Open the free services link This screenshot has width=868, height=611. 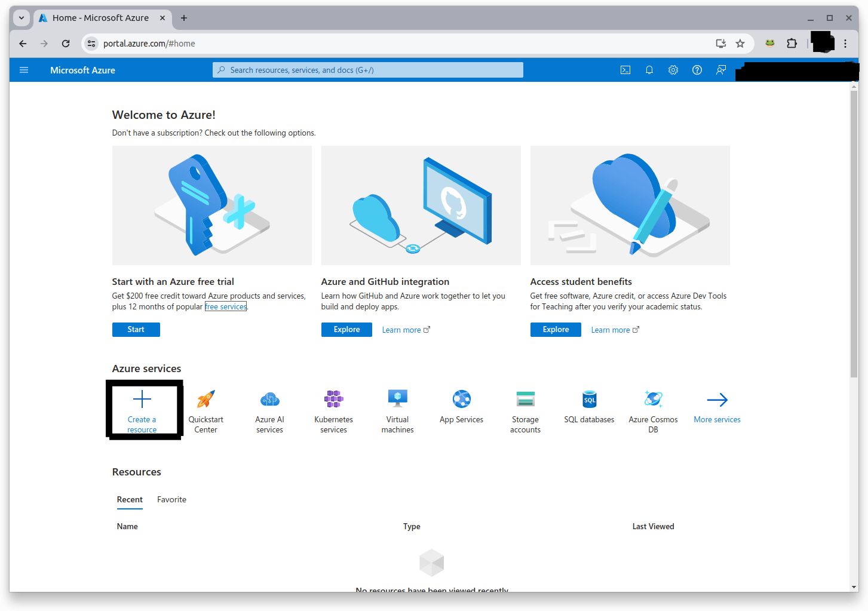225,306
